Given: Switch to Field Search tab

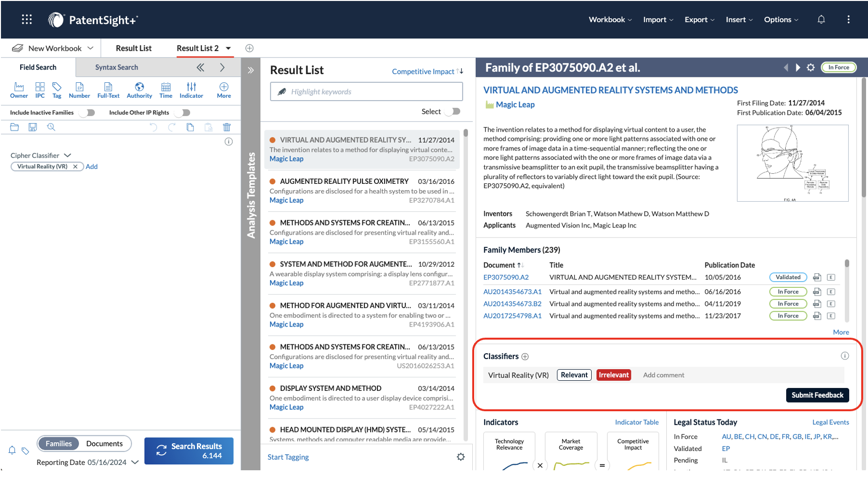Looking at the screenshot, I should point(38,67).
